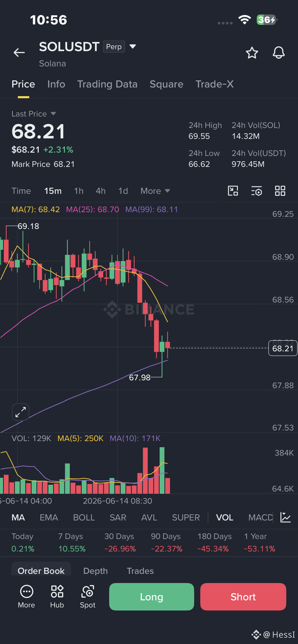The image size is (298, 644).
Task: Toggle the EMA indicator
Action: tap(49, 517)
